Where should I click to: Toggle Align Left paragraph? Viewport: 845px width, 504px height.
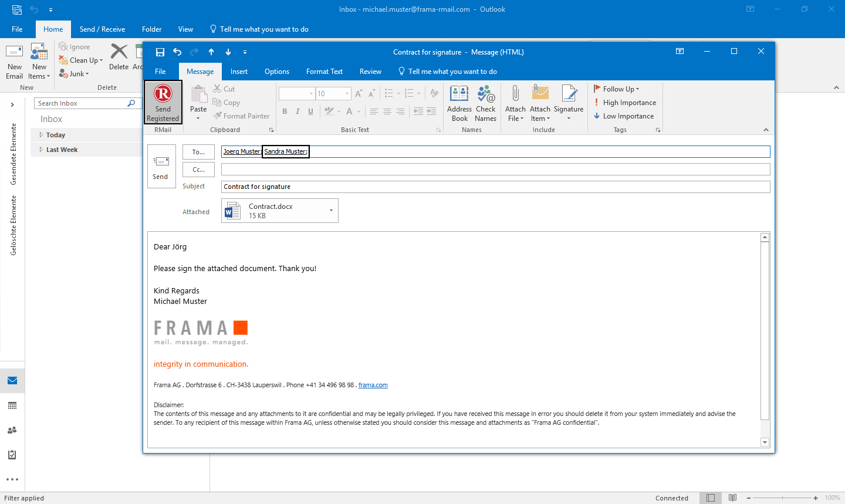tap(374, 111)
